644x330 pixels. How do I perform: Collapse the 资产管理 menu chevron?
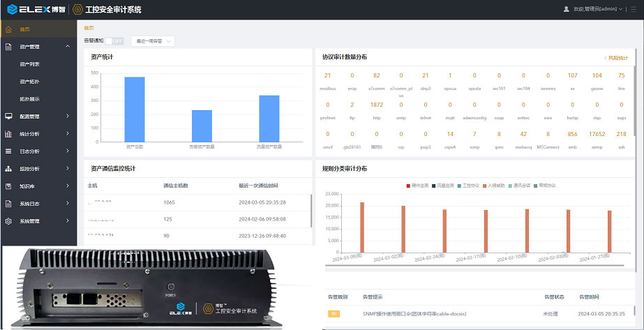68,47
